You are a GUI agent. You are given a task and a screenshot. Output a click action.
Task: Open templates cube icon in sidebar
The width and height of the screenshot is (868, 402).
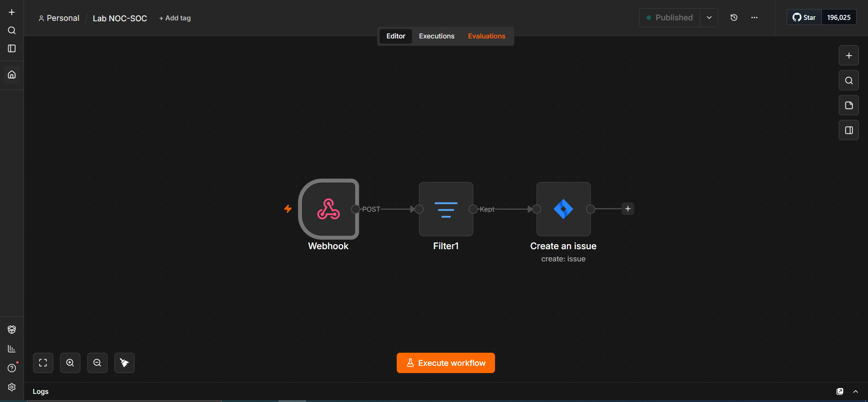[12, 330]
